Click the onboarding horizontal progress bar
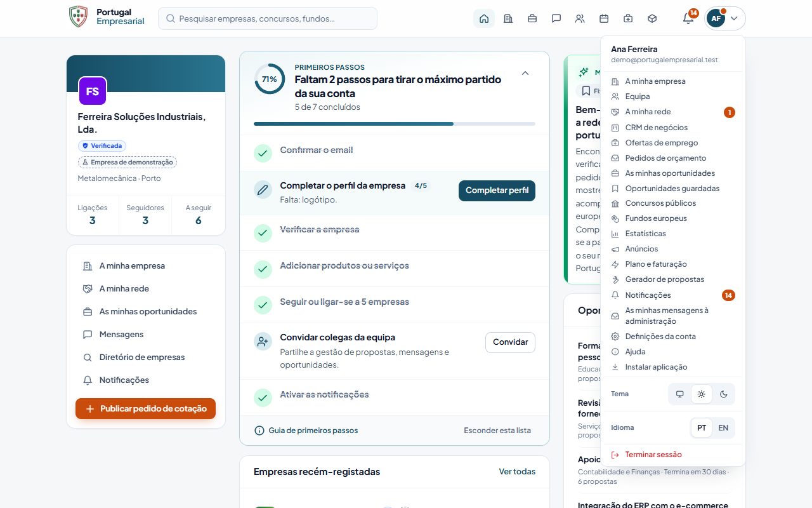This screenshot has width=812, height=508. pyautogui.click(x=395, y=123)
